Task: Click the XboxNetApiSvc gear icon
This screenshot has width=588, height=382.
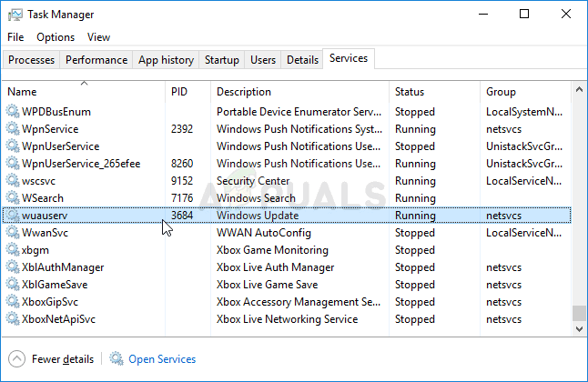Action: click(13, 319)
